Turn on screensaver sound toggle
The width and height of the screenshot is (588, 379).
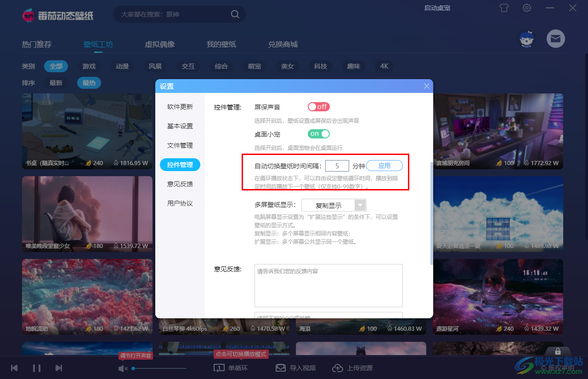point(319,107)
